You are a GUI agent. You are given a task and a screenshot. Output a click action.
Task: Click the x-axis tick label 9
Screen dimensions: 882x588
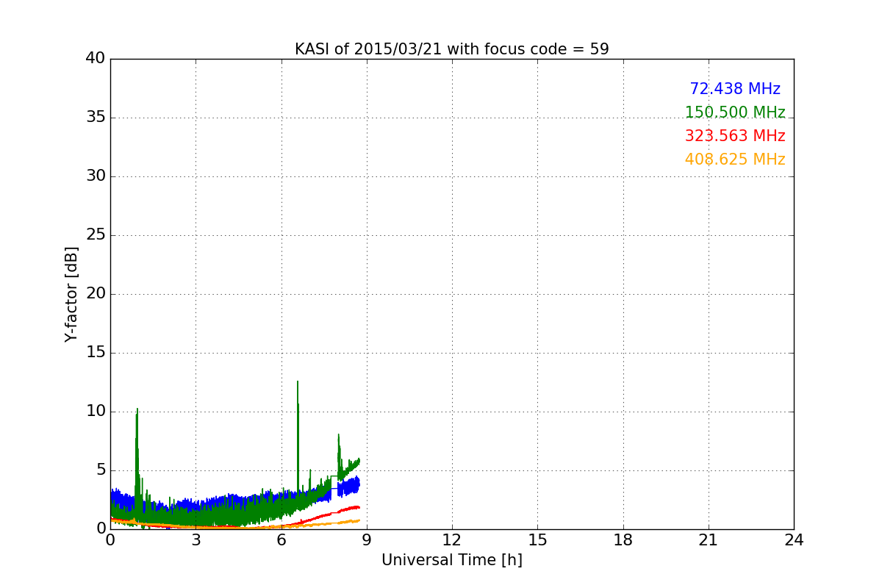tap(367, 539)
